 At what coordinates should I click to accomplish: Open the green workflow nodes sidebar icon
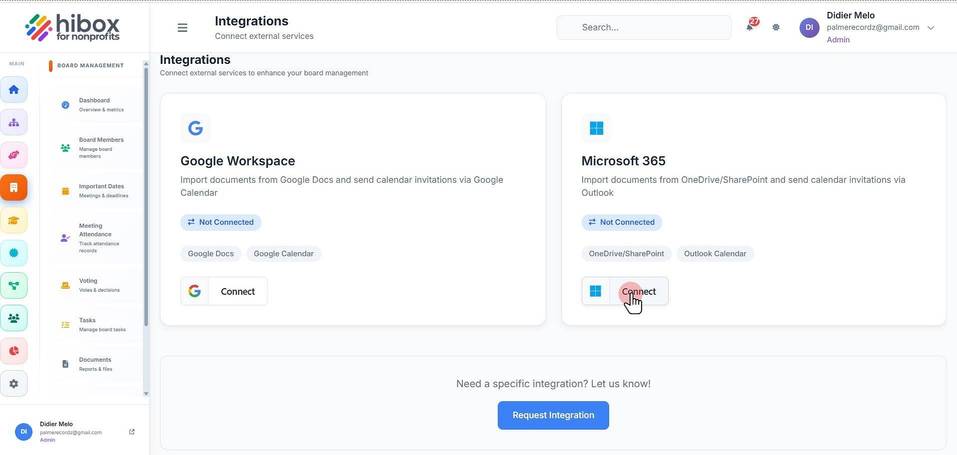tap(13, 285)
